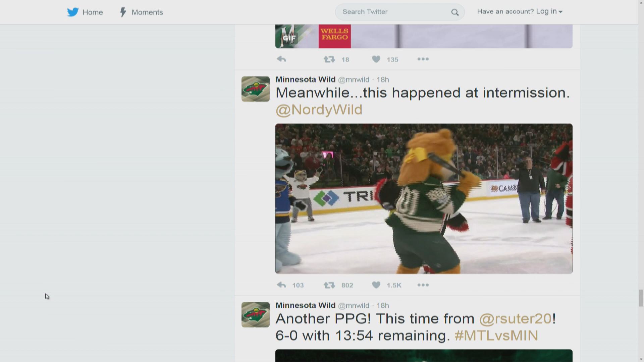Image resolution: width=644 pixels, height=362 pixels.
Task: Click the 18h timestamp on the PPG tweet
Action: tap(383, 305)
